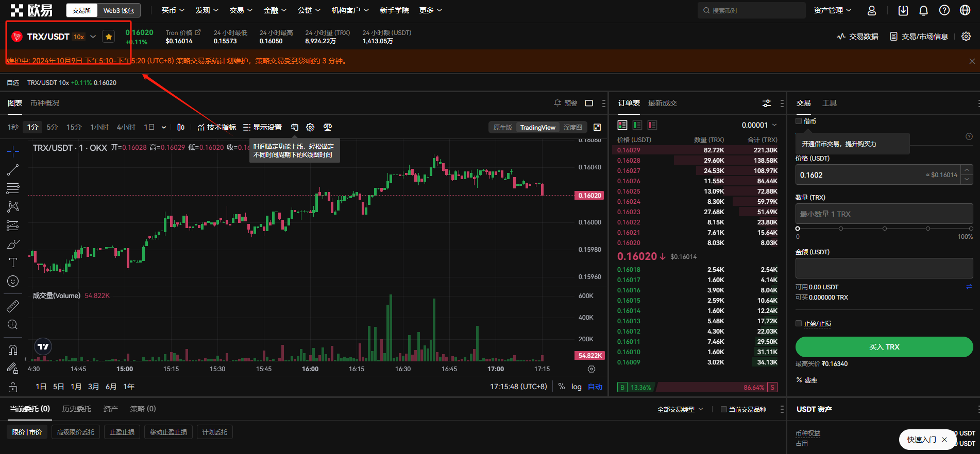Show buy orders only view
The height and width of the screenshot is (454, 980).
637,125
